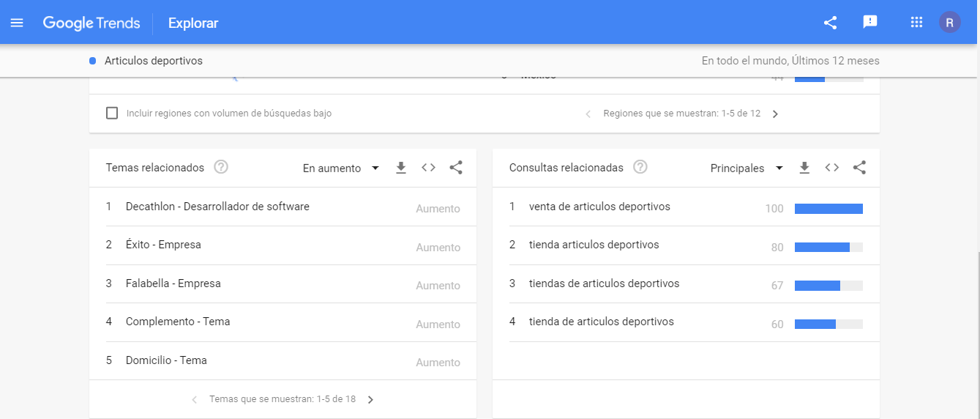Screen dimensions: 980x419
Task: Go to next page of regions
Action: tap(775, 114)
